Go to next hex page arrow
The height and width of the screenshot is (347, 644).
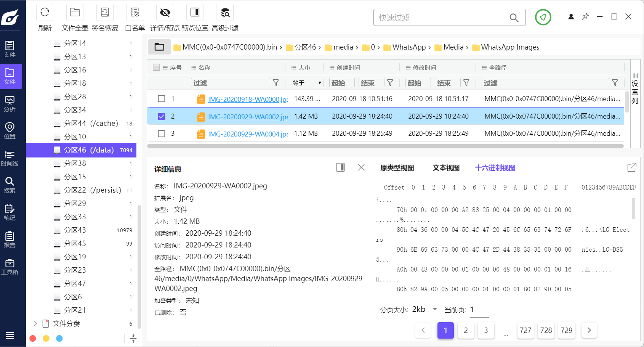click(x=589, y=330)
